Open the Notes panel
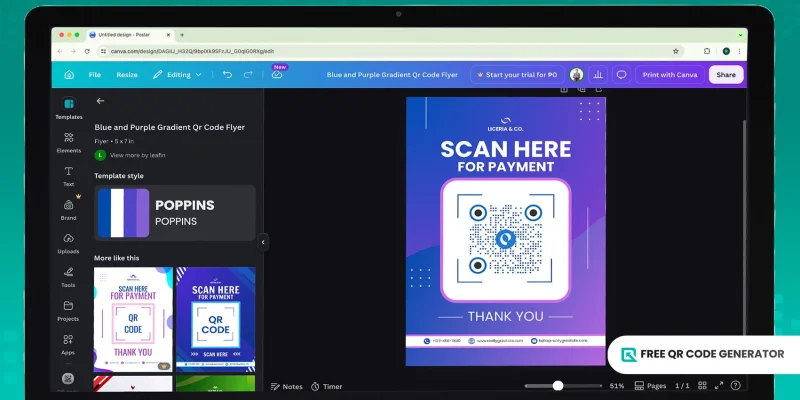This screenshot has height=400, width=800. point(286,387)
